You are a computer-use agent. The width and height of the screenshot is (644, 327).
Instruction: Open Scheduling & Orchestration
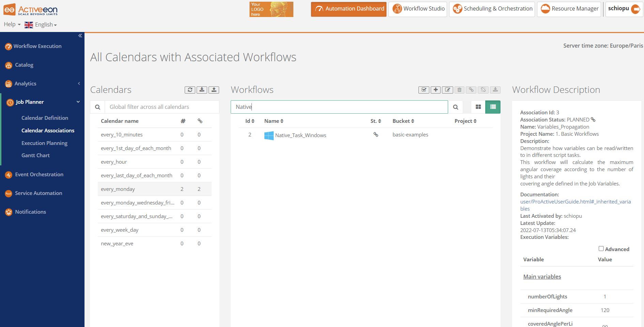coord(492,9)
